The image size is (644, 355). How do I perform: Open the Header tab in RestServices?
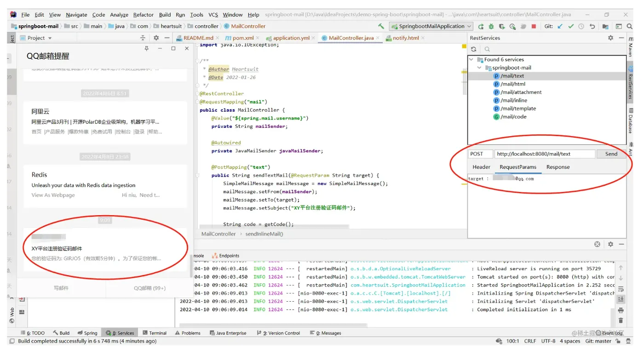click(482, 167)
